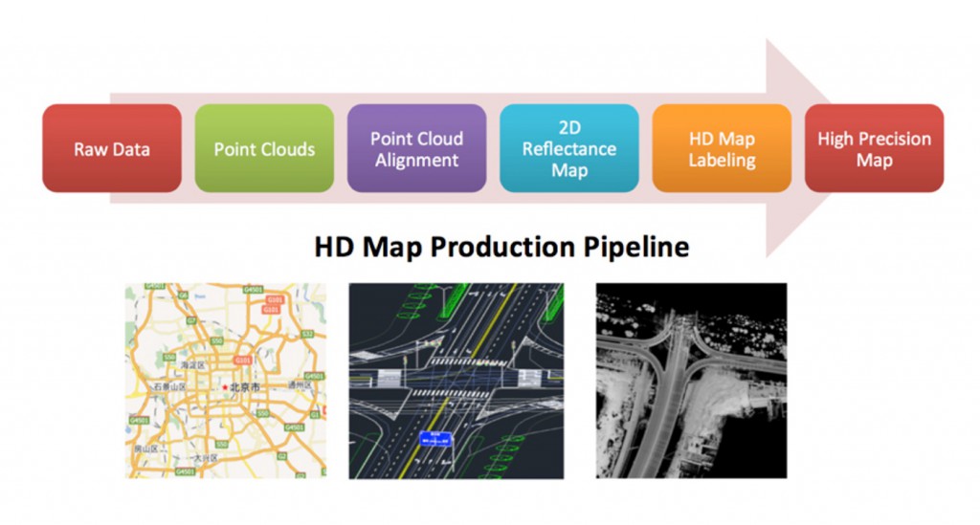Click the 房山区 district label
The width and height of the screenshot is (980, 525).
tap(145, 448)
